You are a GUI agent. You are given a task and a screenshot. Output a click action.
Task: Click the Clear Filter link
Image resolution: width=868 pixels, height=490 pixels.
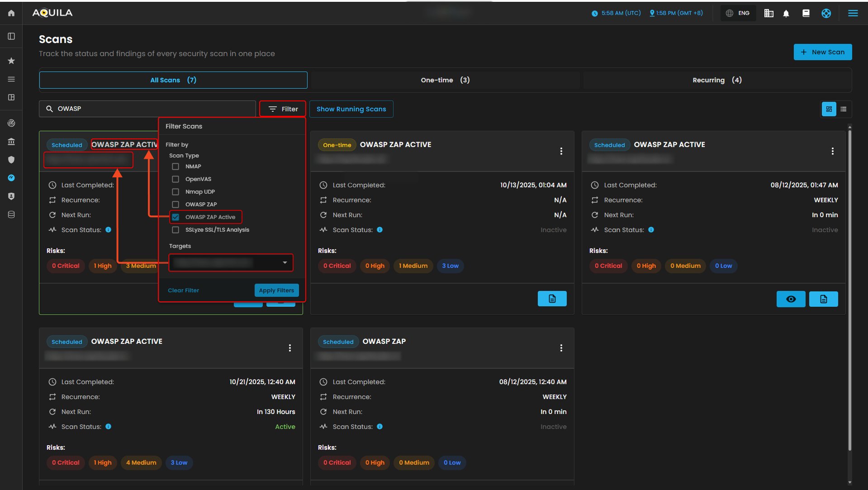(x=183, y=290)
